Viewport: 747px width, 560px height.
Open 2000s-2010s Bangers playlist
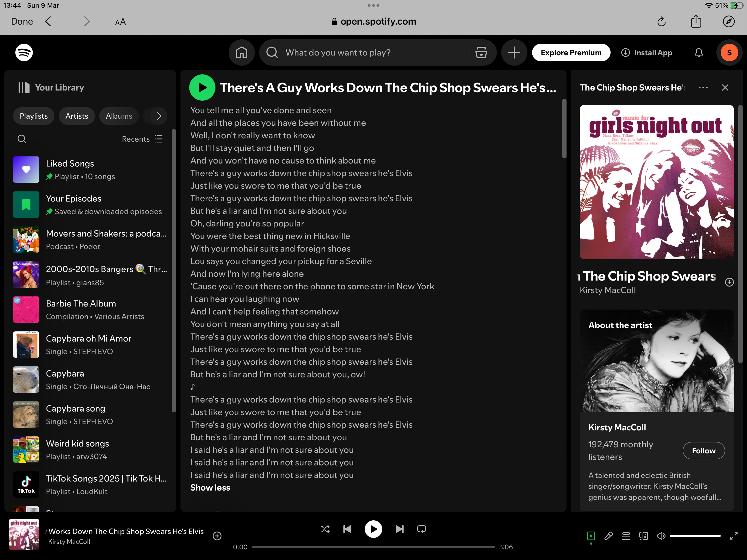90,275
